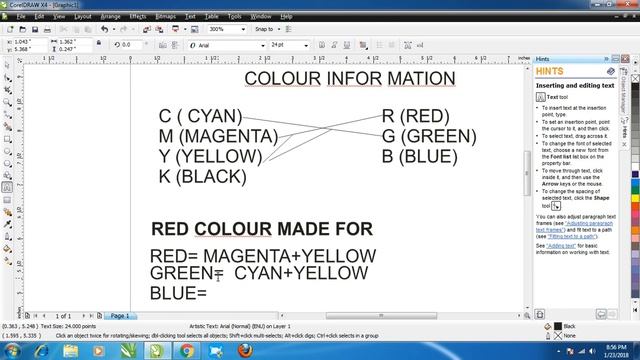The width and height of the screenshot is (640, 360).
Task: Click the Print icon
Action: pos(47,29)
